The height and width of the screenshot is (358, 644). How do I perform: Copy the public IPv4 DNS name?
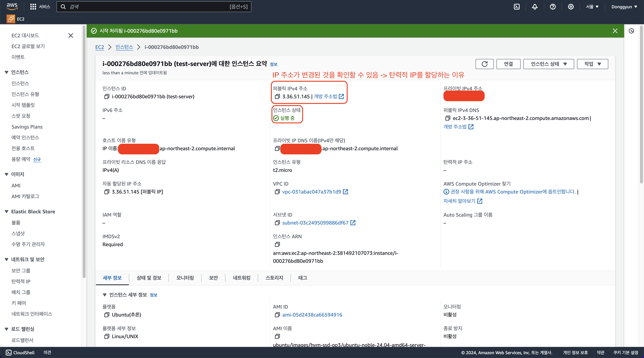[x=447, y=118]
